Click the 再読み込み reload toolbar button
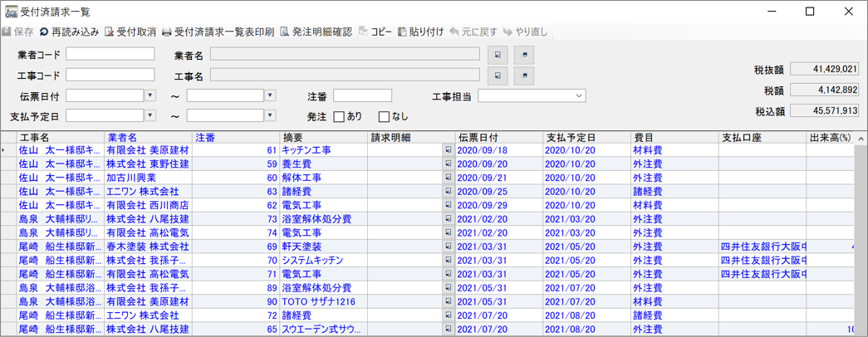This screenshot has width=868, height=337. (x=69, y=32)
